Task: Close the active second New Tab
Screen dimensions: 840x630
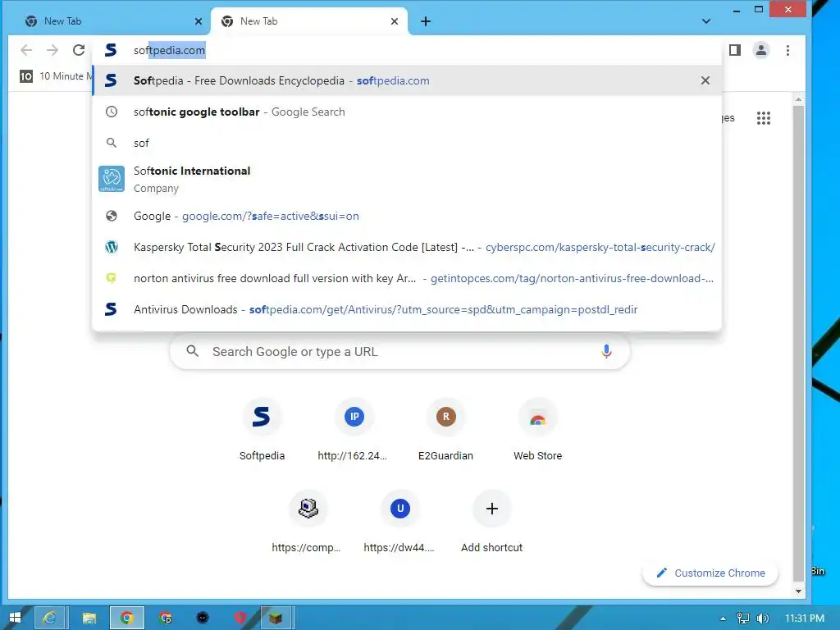Action: [395, 21]
